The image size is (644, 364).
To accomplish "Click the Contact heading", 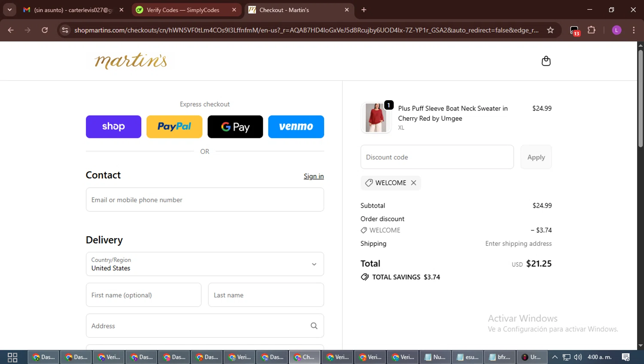I will [103, 175].
